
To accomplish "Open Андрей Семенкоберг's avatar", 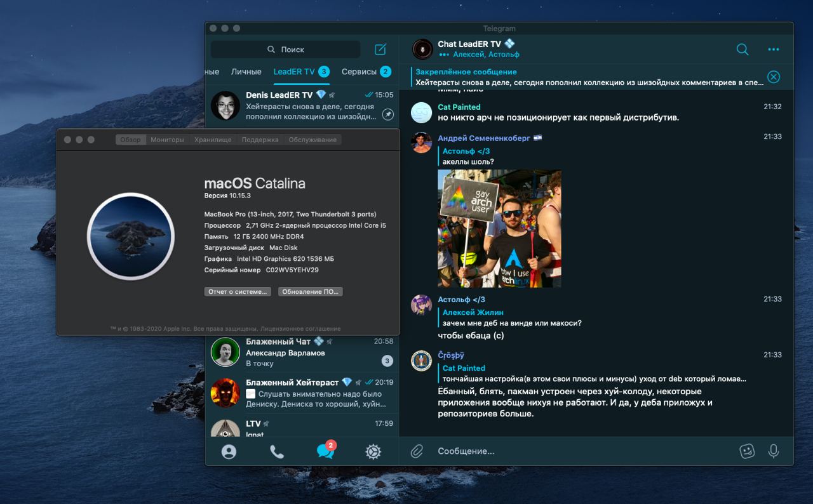I will [422, 142].
